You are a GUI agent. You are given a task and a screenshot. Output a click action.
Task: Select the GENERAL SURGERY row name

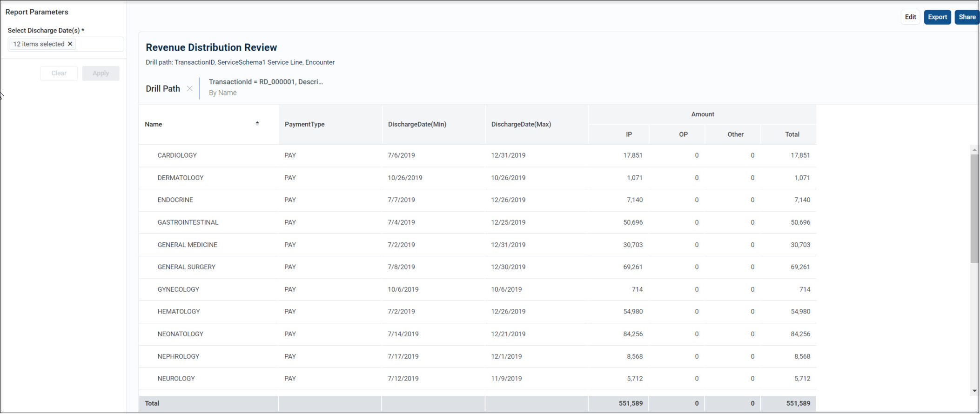point(187,267)
